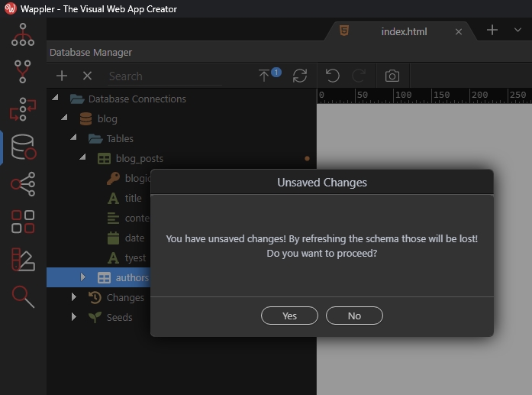Refresh the database schema icon
Image resolution: width=532 pixels, height=395 pixels.
(x=300, y=76)
